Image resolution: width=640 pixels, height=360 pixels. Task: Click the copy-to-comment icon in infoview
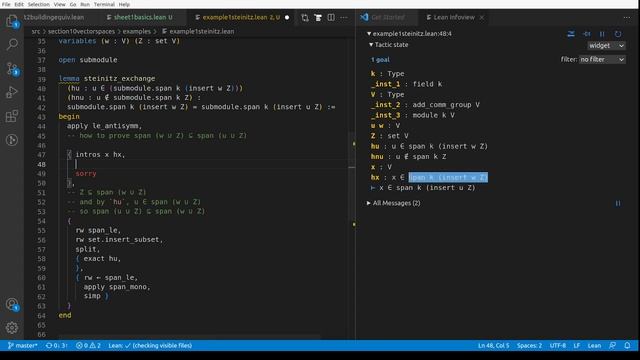click(x=571, y=34)
